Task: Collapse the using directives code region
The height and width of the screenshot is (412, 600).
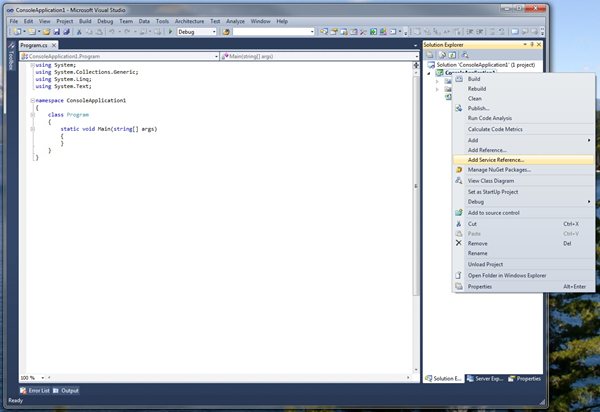Action: pyautogui.click(x=33, y=65)
